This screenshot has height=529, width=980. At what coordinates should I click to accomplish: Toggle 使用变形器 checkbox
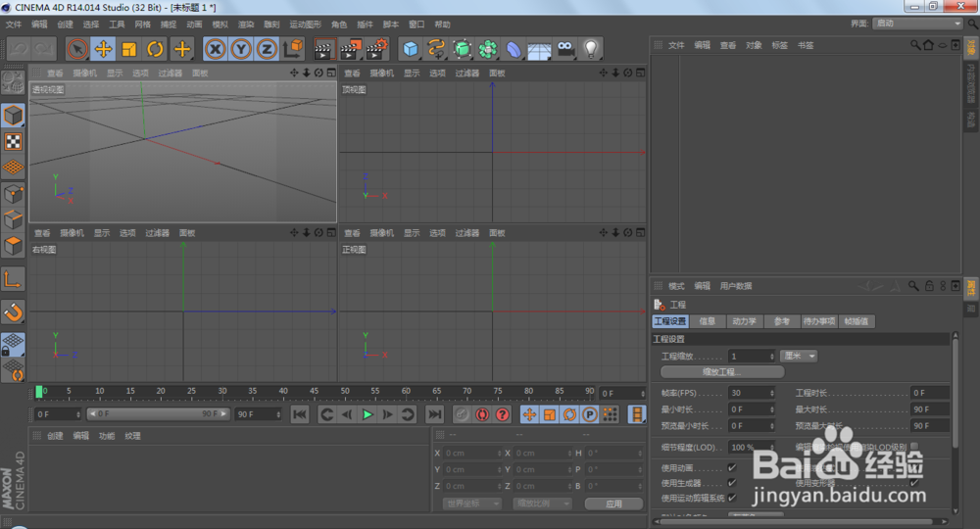[x=915, y=482]
